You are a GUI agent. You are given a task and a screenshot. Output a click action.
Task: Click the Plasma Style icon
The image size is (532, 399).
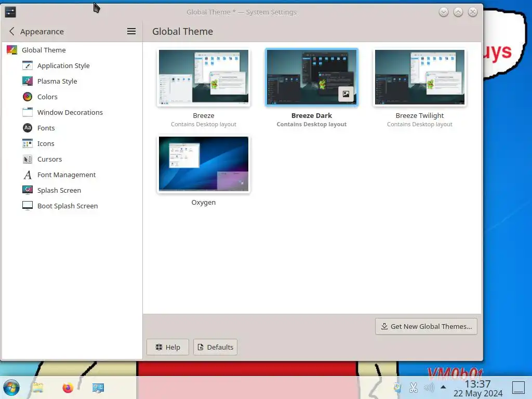coord(28,81)
